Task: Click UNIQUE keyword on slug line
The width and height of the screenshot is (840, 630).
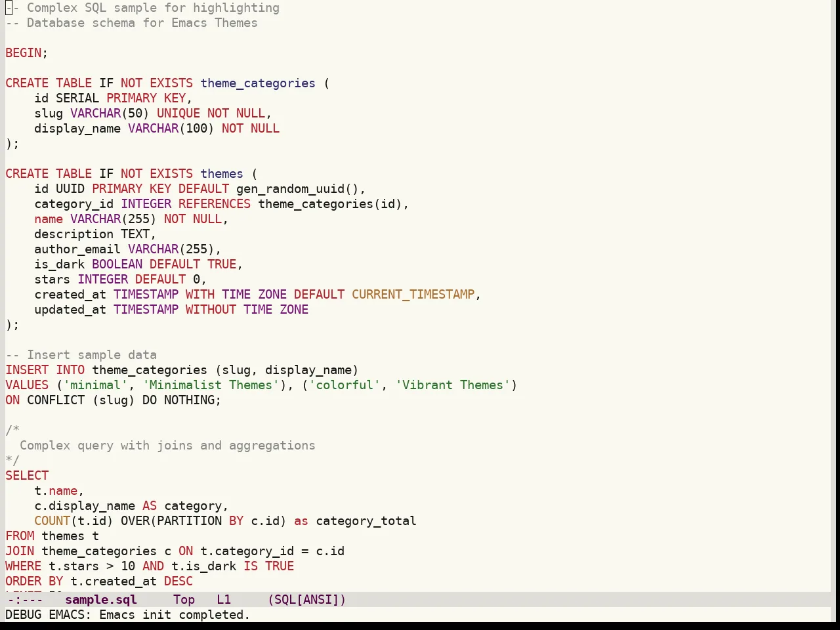Action: point(178,114)
